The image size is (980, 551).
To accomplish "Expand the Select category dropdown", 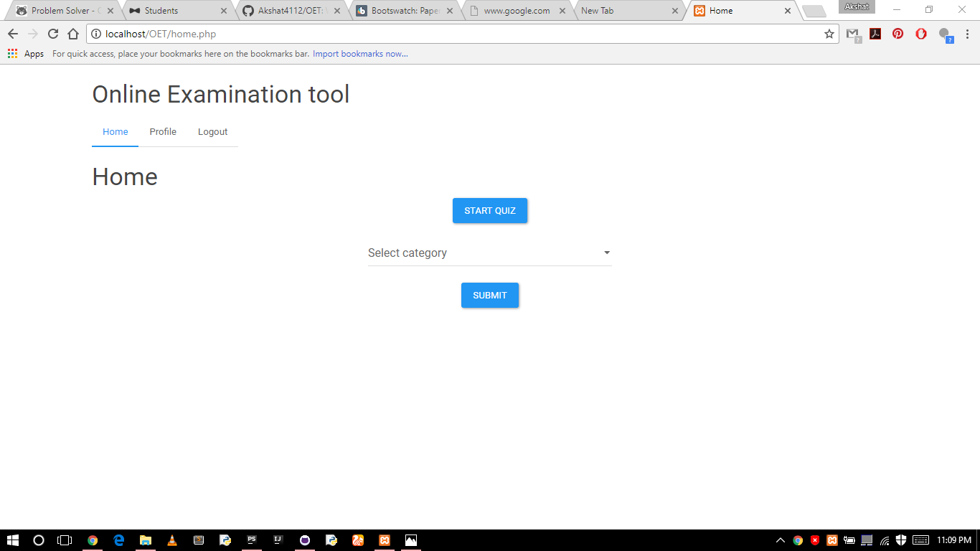I will (490, 253).
